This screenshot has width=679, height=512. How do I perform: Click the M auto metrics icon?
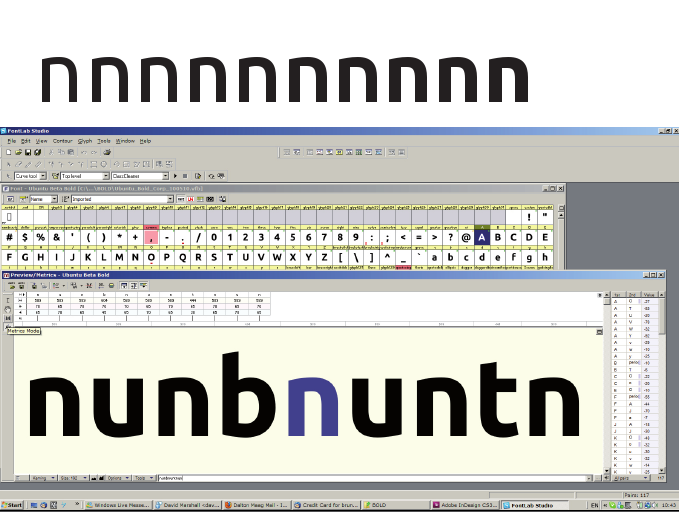[x=89, y=285]
